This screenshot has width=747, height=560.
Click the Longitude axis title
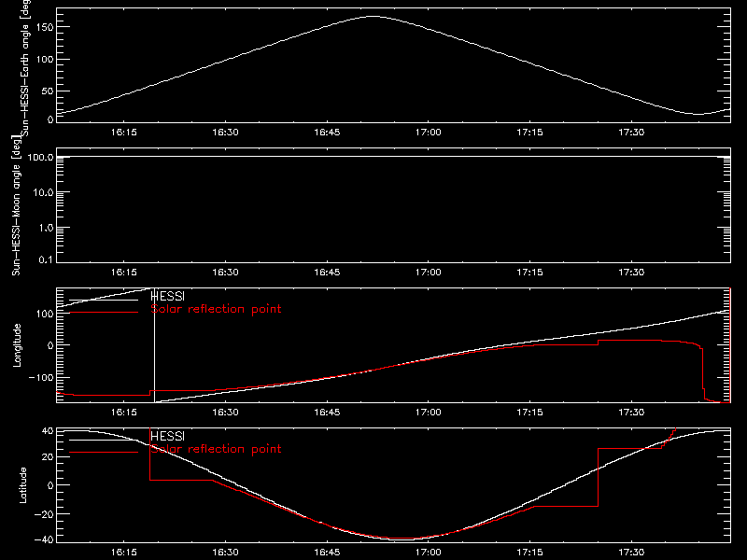(17, 345)
